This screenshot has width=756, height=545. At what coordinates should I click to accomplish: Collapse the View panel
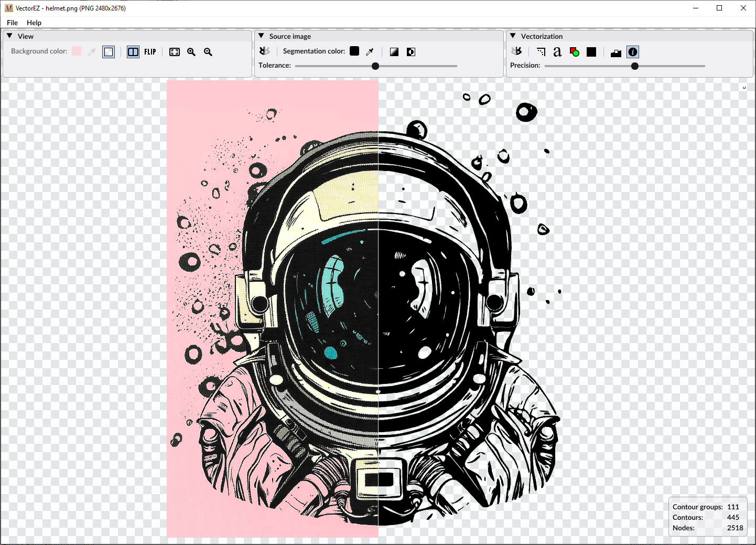[x=9, y=36]
